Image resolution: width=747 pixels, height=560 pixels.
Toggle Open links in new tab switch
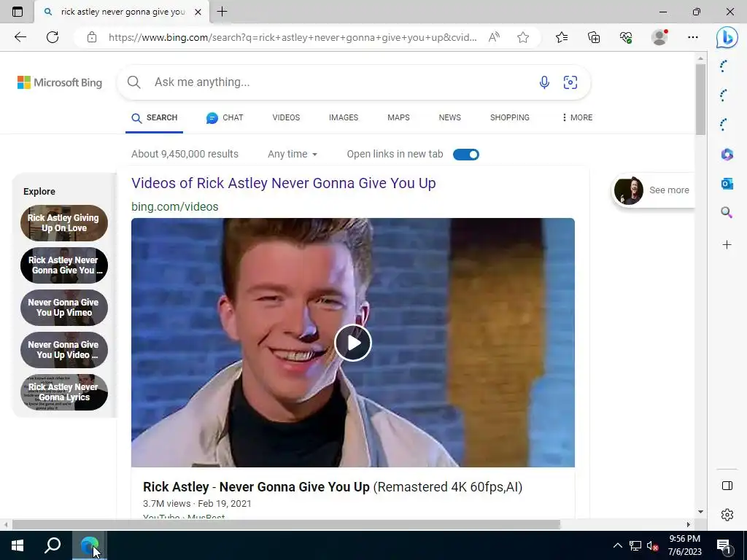point(466,155)
